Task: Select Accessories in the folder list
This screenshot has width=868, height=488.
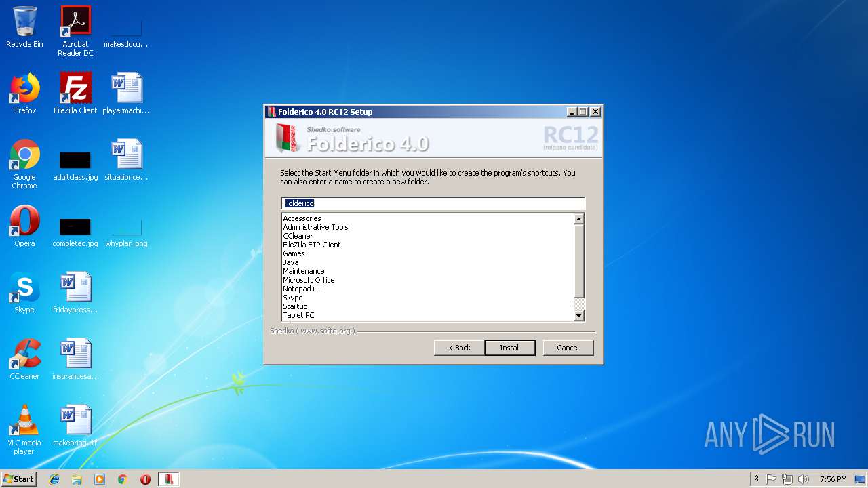Action: pyautogui.click(x=302, y=218)
